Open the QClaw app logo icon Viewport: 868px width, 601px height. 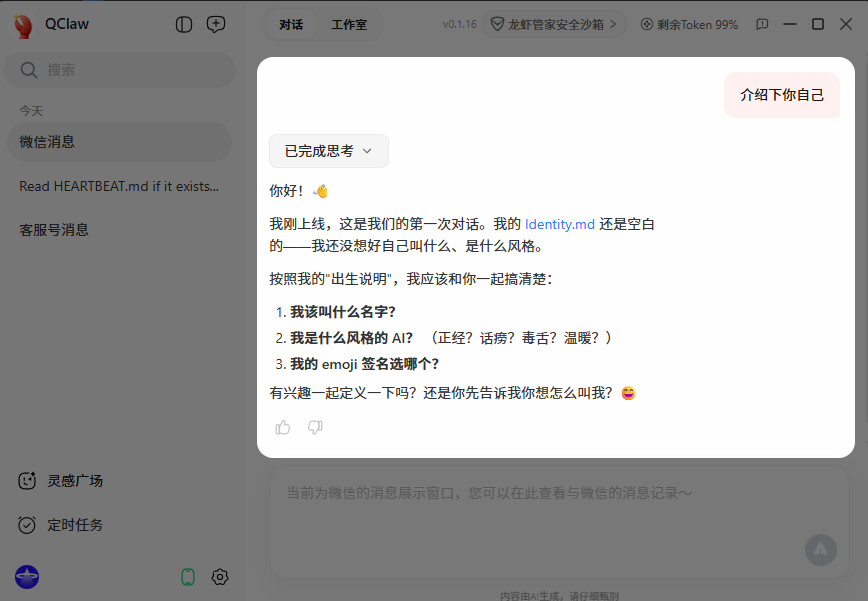[24, 23]
